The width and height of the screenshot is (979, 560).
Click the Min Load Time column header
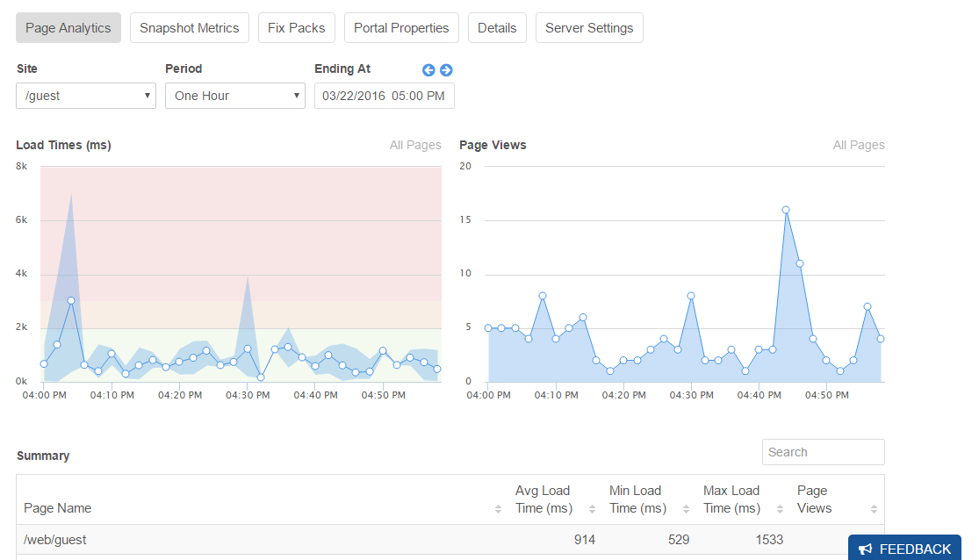(638, 499)
